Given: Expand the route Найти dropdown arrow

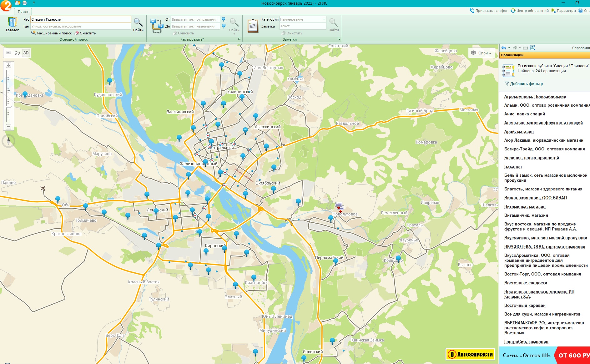Looking at the screenshot, I should 234,34.
